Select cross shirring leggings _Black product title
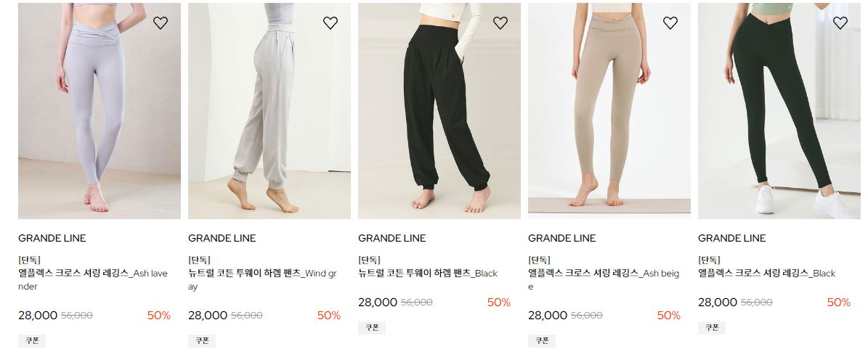868x357 pixels. [x=767, y=273]
